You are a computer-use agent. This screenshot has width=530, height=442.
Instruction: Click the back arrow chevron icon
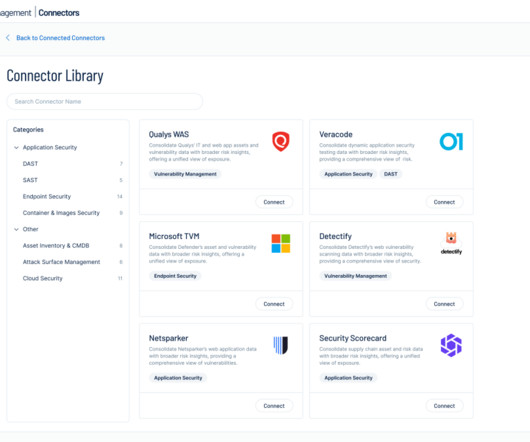pos(8,38)
